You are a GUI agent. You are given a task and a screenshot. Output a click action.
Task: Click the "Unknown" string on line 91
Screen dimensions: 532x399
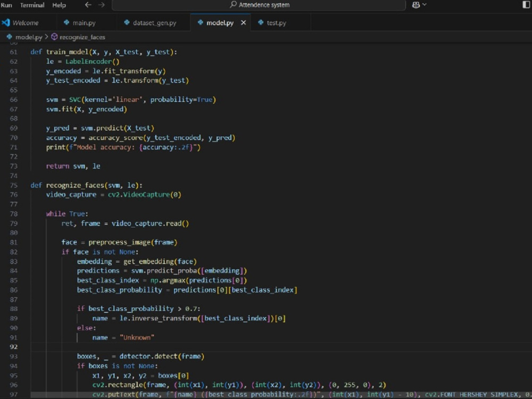point(137,338)
